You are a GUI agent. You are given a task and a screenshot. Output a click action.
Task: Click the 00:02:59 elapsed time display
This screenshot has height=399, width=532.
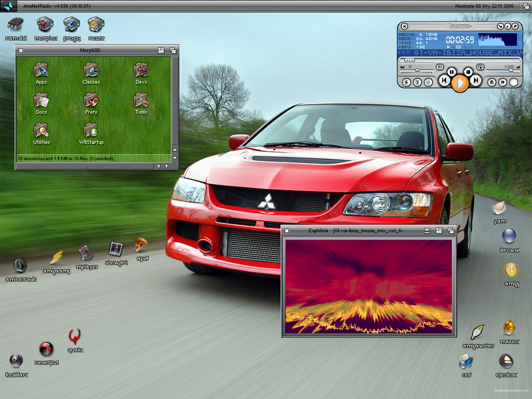[460, 39]
